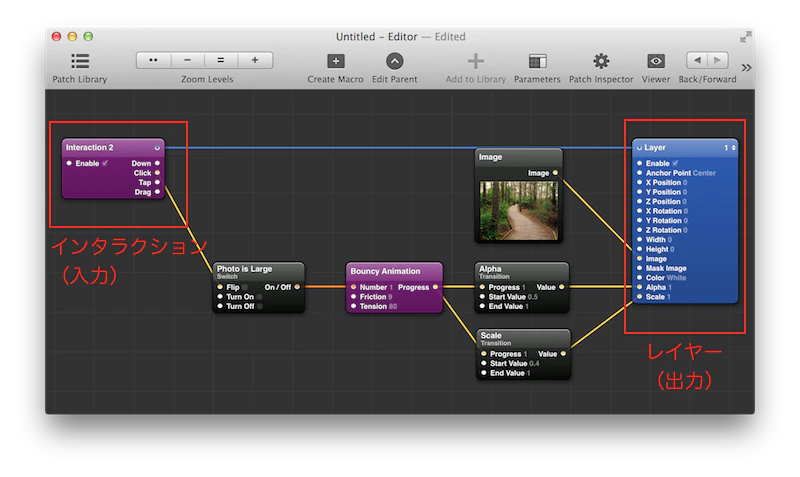Click the Tap output port on Interaction 2
800x477 pixels.
point(157,182)
